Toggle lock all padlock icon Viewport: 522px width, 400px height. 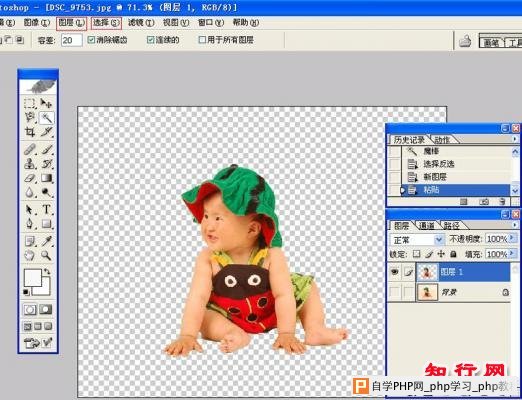(453, 254)
